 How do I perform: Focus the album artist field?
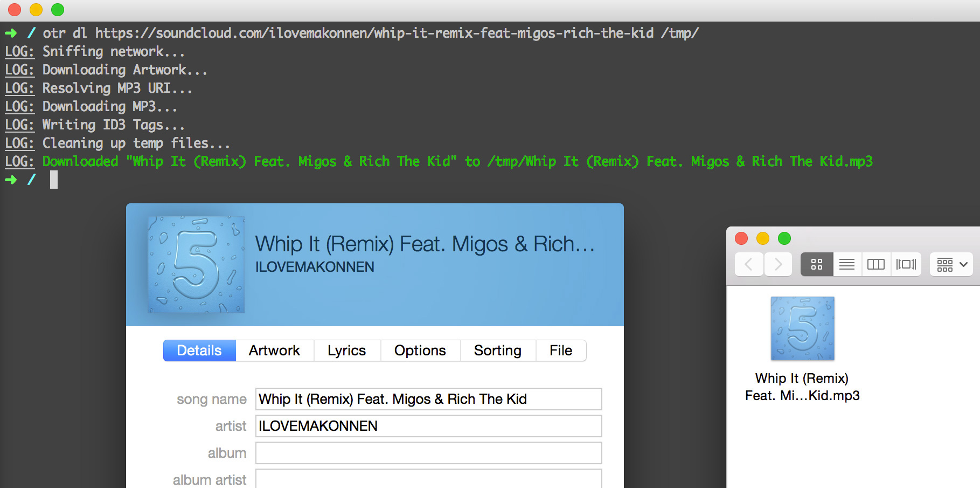428,479
